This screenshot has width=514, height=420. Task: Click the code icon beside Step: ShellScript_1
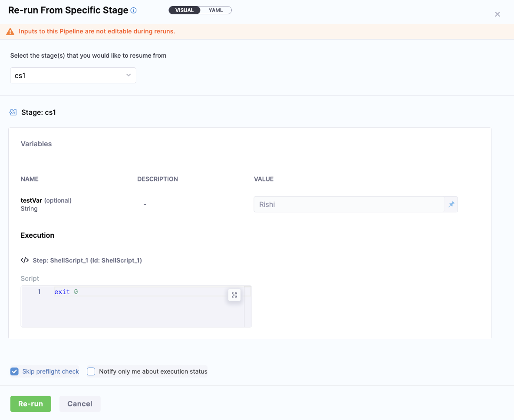25,260
